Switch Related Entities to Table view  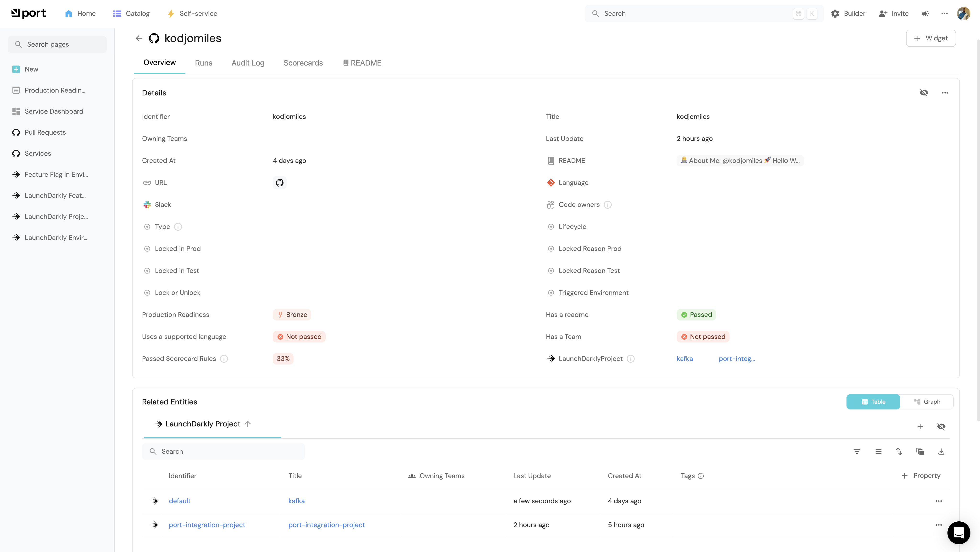point(873,402)
